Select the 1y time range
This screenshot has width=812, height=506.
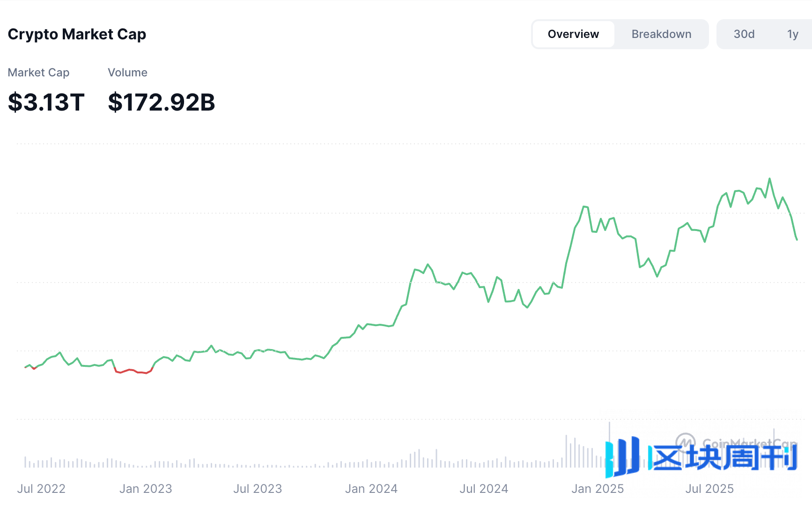point(792,34)
